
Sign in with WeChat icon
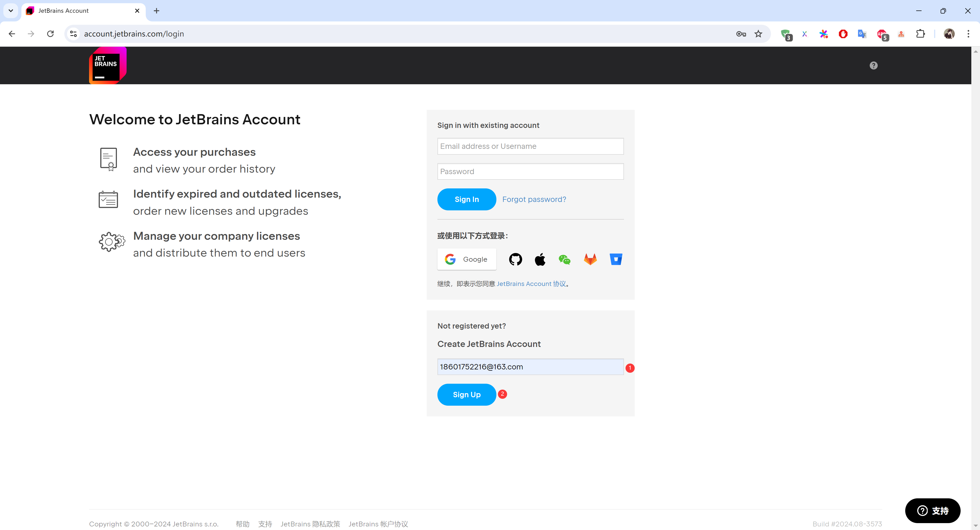tap(564, 259)
